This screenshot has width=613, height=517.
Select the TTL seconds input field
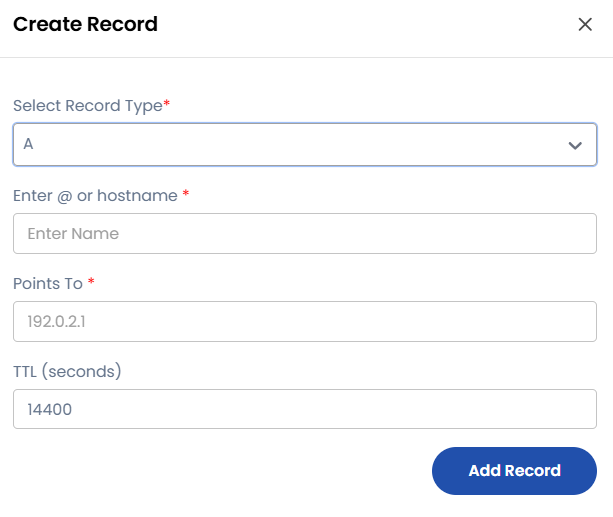coord(304,409)
